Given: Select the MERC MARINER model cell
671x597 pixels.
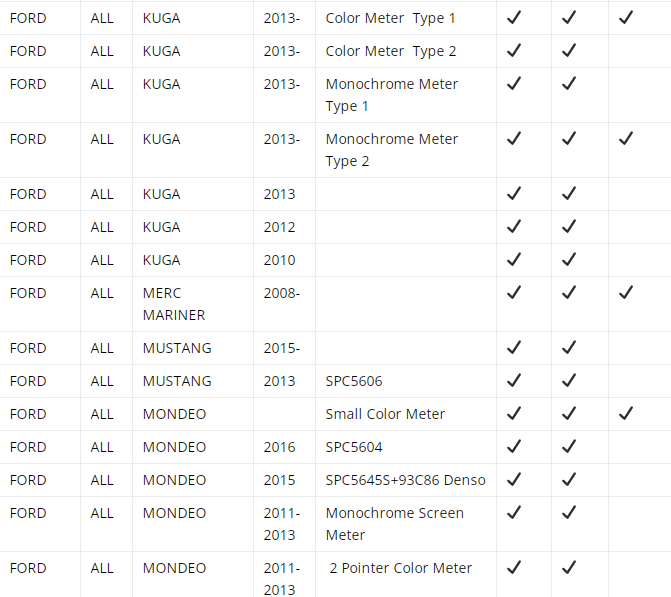Looking at the screenshot, I should click(x=174, y=304).
